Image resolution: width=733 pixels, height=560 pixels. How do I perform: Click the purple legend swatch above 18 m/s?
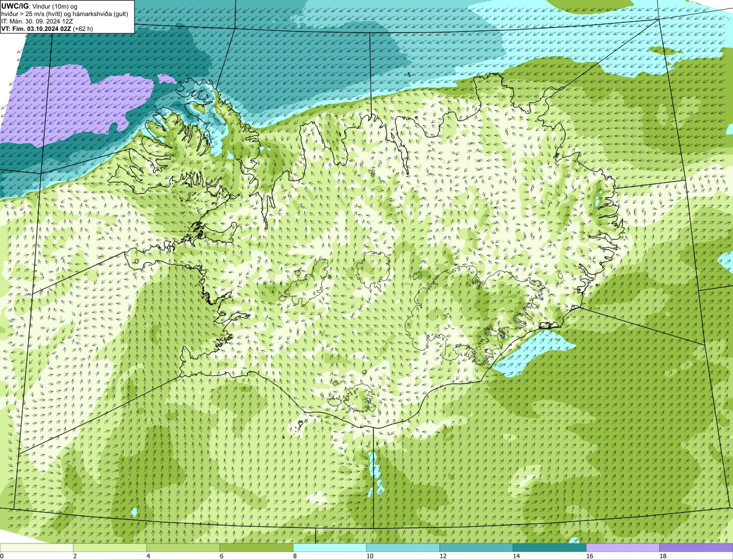tap(696, 547)
